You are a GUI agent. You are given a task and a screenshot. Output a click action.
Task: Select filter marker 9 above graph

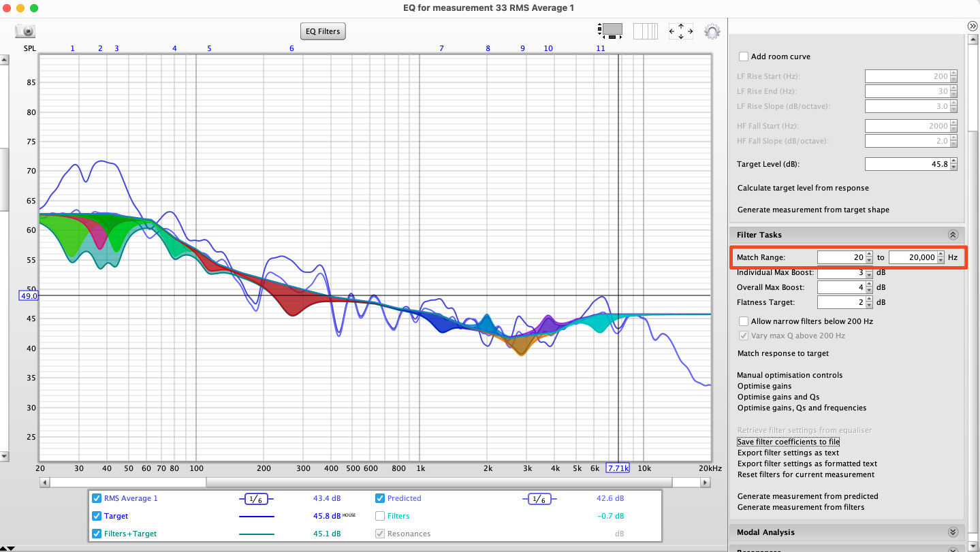click(x=523, y=48)
